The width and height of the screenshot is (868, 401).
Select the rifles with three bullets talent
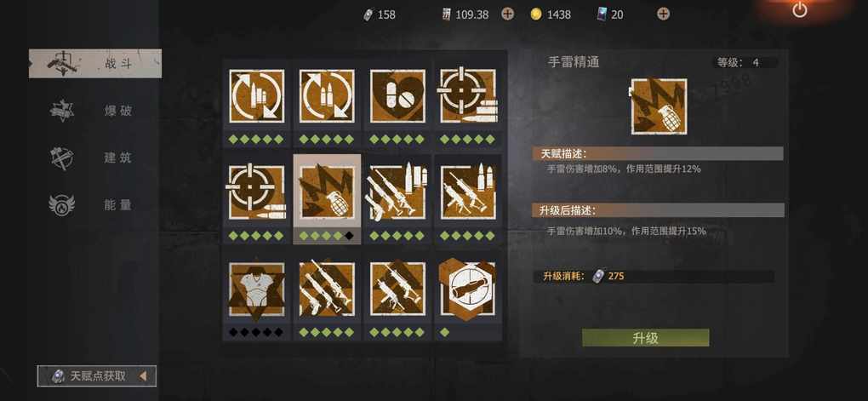pyautogui.click(x=397, y=192)
